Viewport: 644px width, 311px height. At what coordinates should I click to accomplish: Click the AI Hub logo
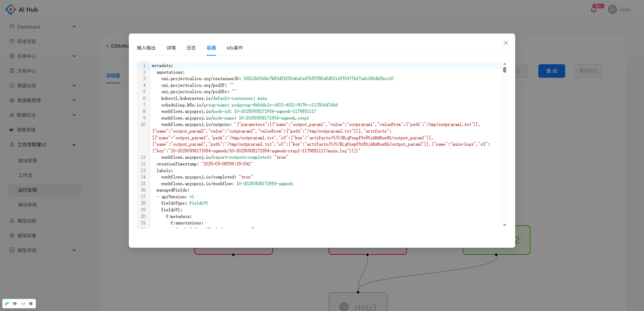pyautogui.click(x=11, y=10)
